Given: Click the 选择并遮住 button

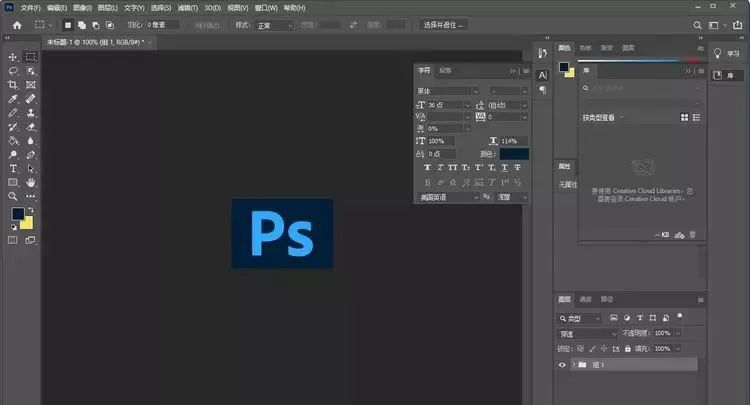Looking at the screenshot, I should (x=445, y=24).
